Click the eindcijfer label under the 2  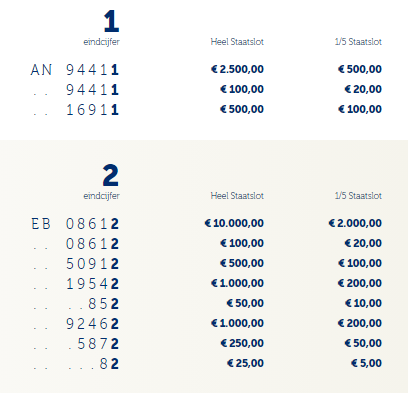101,196
